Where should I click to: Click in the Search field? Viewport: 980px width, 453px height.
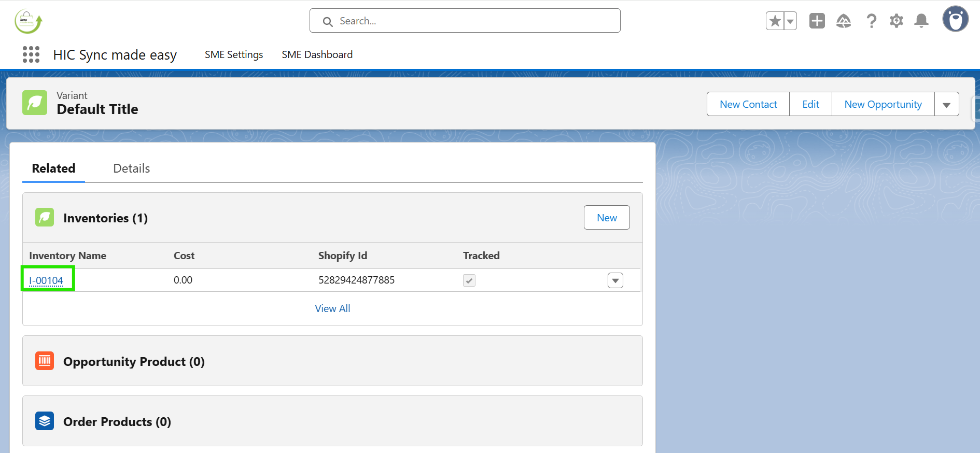(x=465, y=21)
